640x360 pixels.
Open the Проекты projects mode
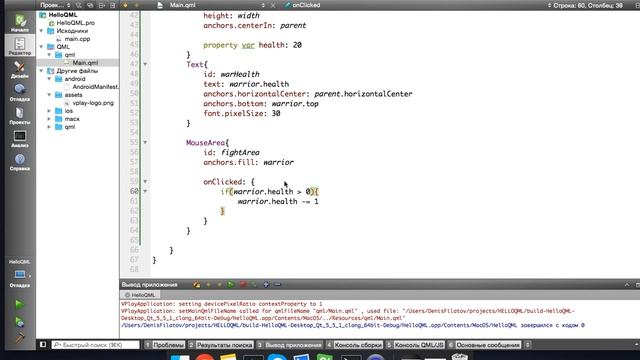[20, 116]
